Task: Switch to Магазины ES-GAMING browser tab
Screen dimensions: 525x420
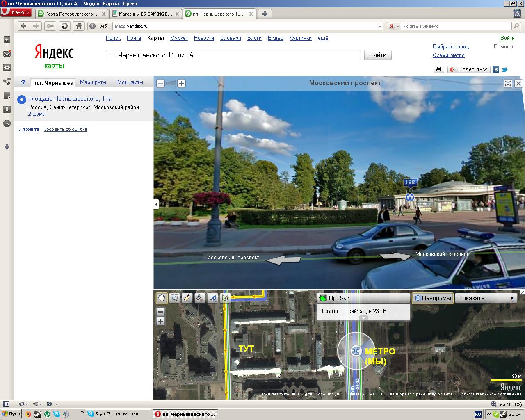Action: tap(145, 14)
